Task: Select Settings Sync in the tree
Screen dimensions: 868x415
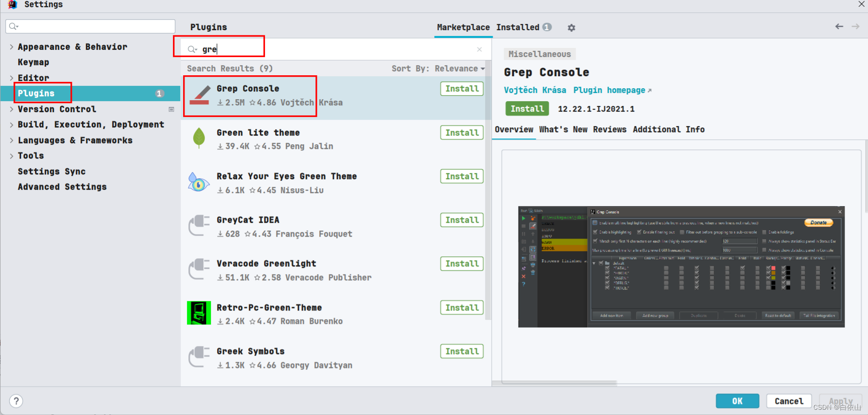Action: [x=52, y=172]
